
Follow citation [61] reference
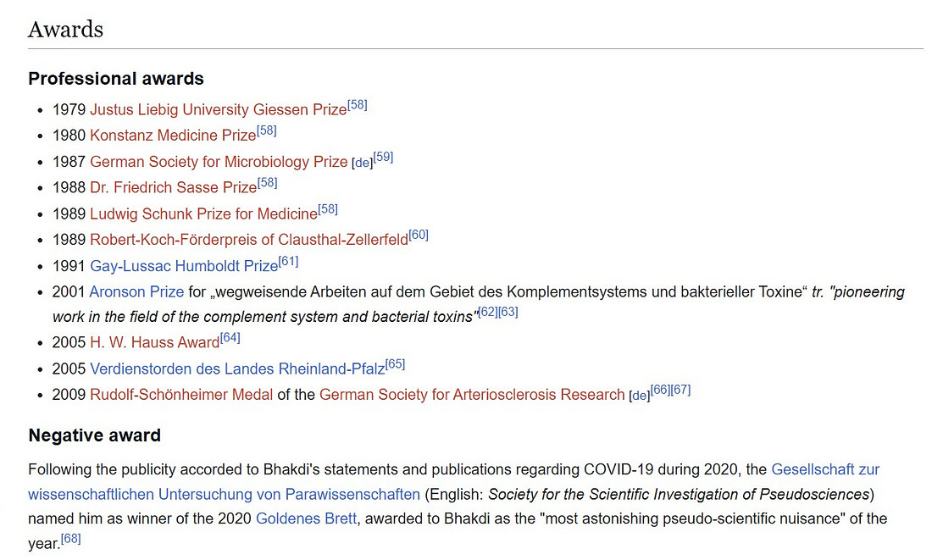point(288,261)
